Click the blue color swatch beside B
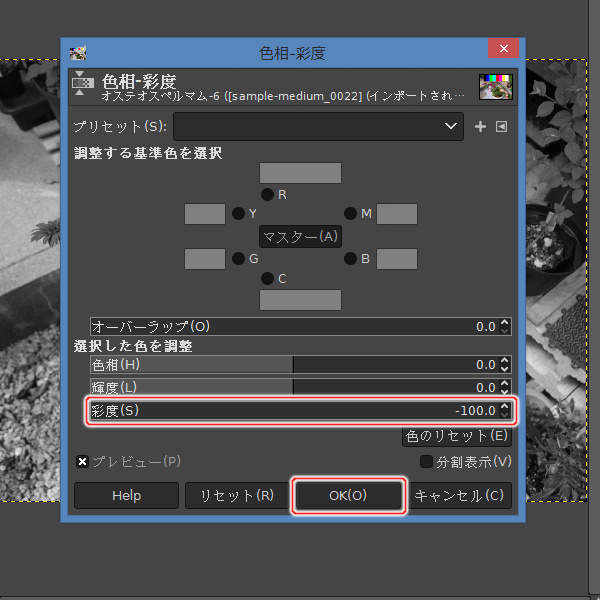The height and width of the screenshot is (600, 600). (x=397, y=259)
